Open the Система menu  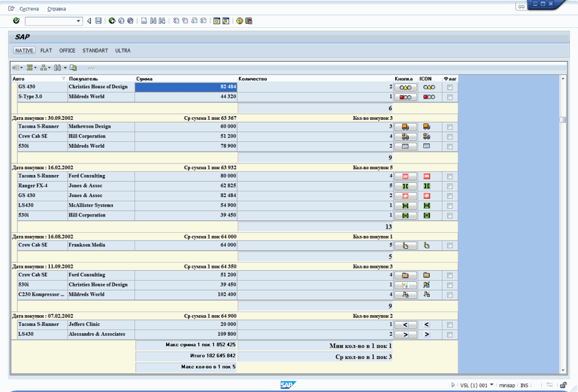pyautogui.click(x=29, y=8)
